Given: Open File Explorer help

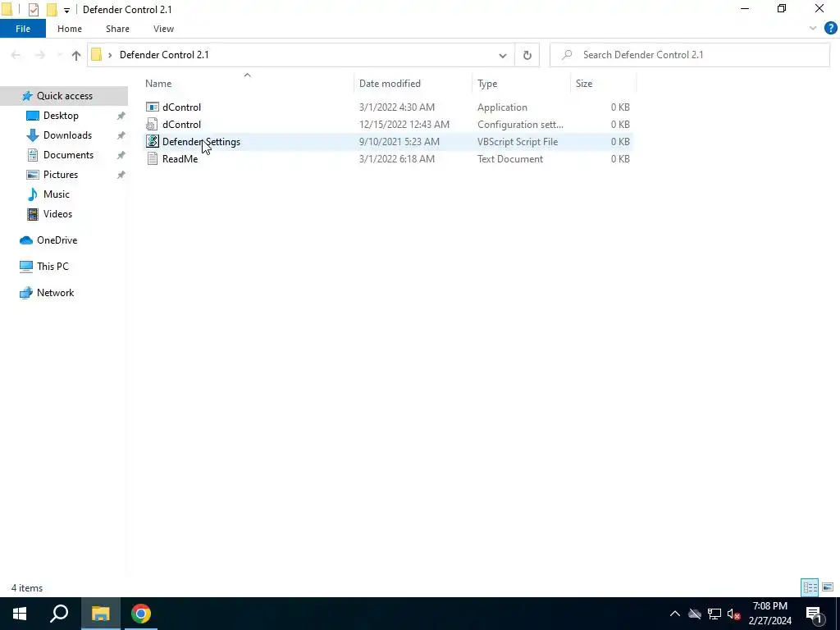Looking at the screenshot, I should (x=830, y=29).
